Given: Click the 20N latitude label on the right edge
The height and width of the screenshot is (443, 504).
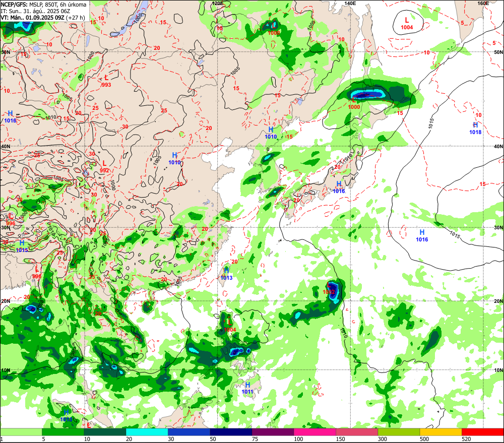Looking at the screenshot, I should point(498,301).
